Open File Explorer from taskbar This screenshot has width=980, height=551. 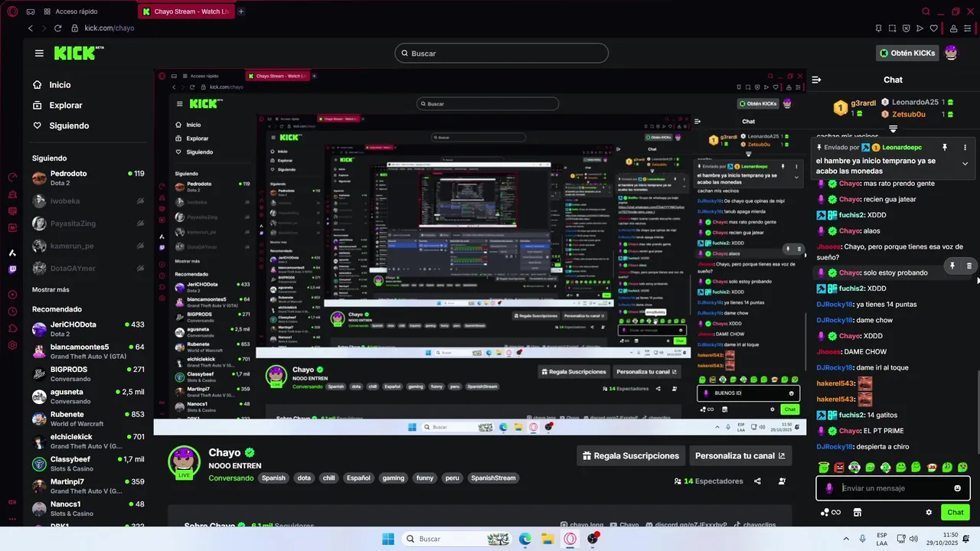point(547,539)
